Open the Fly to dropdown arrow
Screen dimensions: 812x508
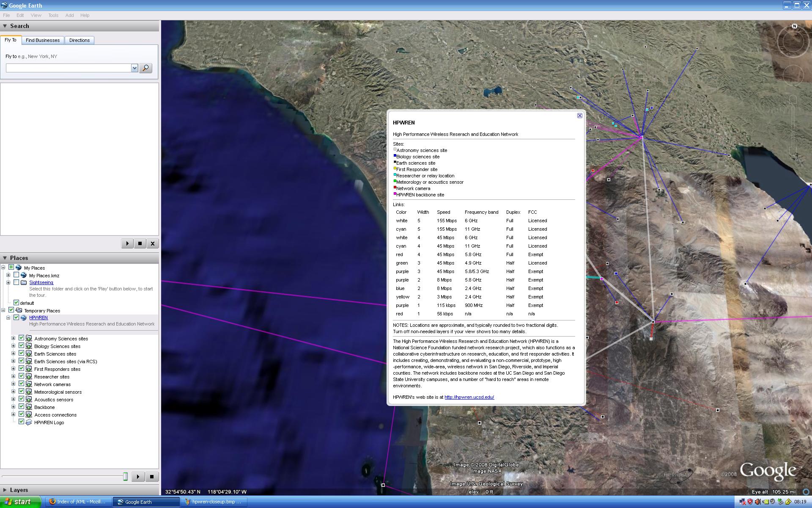134,68
